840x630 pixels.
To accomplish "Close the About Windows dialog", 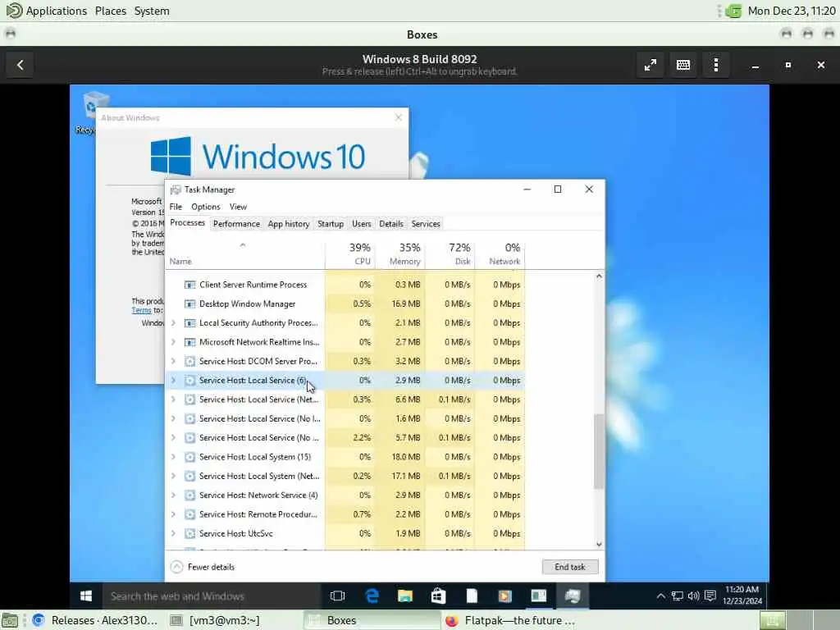I will [x=398, y=117].
